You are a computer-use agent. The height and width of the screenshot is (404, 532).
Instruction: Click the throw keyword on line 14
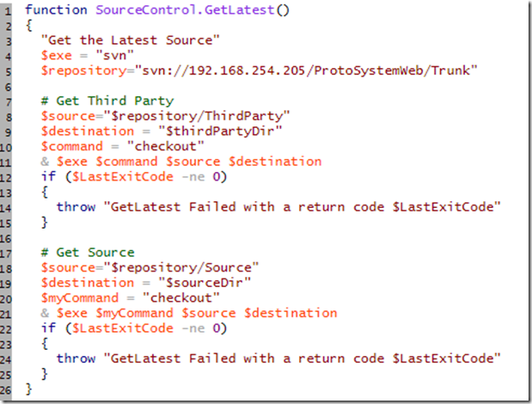(74, 207)
